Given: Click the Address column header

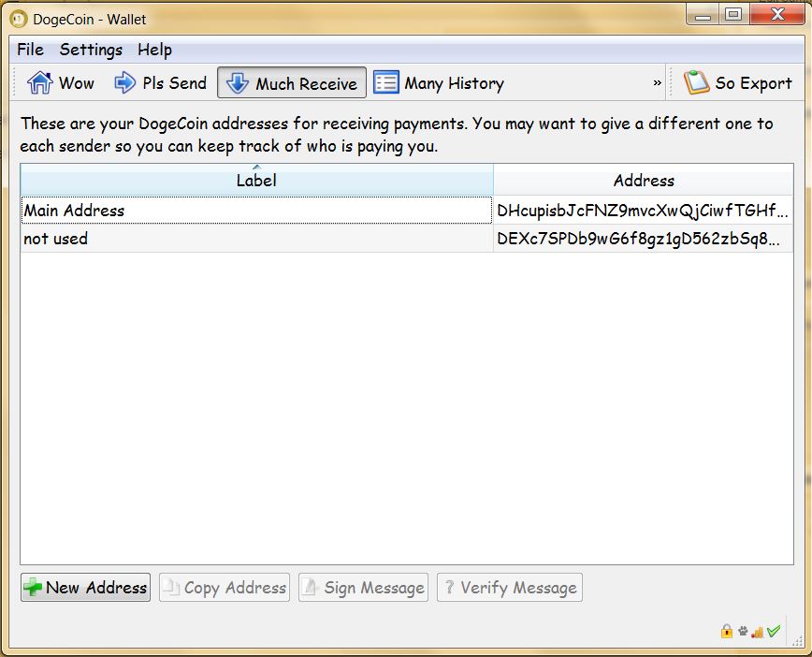Looking at the screenshot, I should click(644, 181).
